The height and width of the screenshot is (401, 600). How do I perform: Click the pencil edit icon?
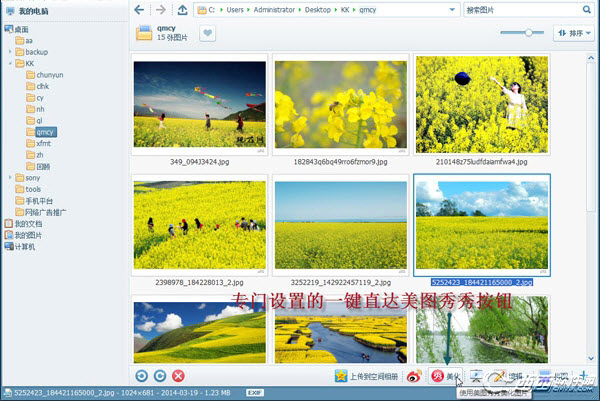click(499, 377)
